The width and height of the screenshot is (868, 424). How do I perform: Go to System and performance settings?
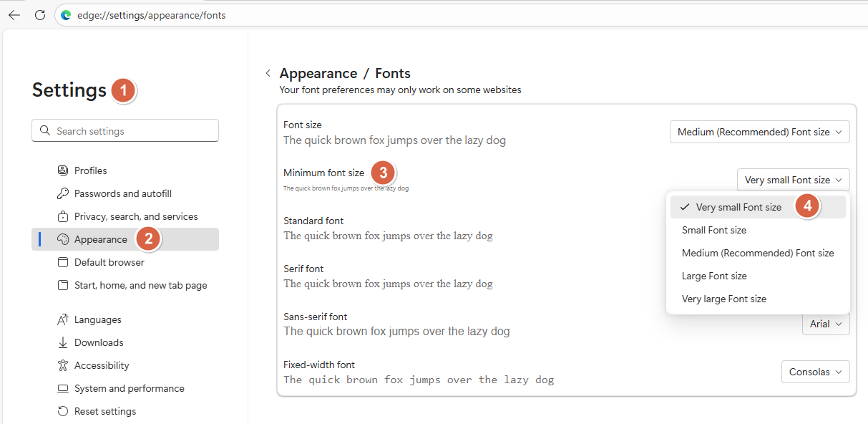tap(129, 388)
